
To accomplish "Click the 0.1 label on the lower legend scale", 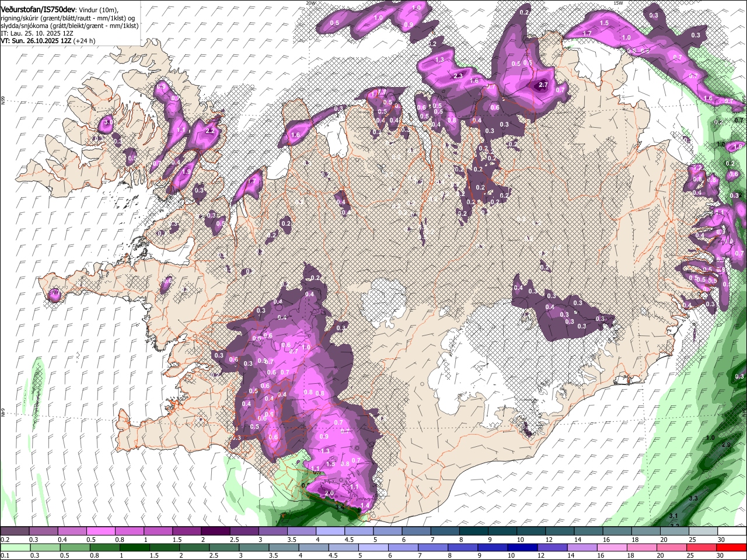I will (5, 555).
